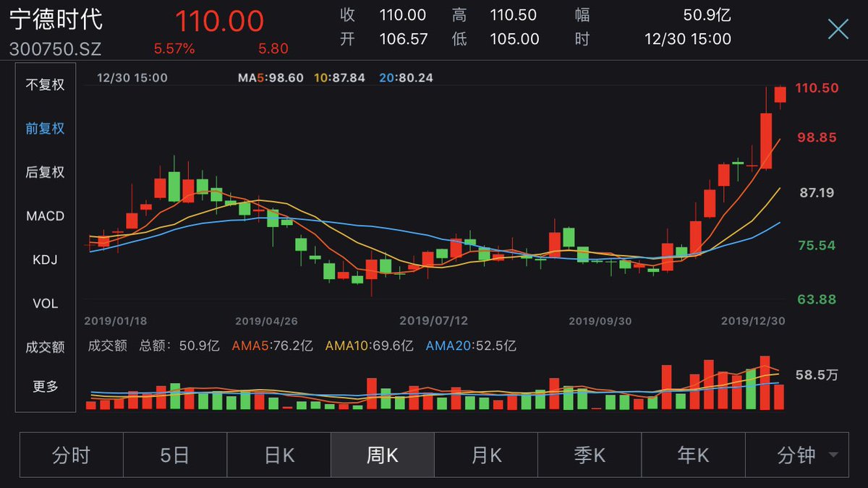Click the 开 value 106.57
The image size is (868, 488).
pyautogui.click(x=404, y=39)
